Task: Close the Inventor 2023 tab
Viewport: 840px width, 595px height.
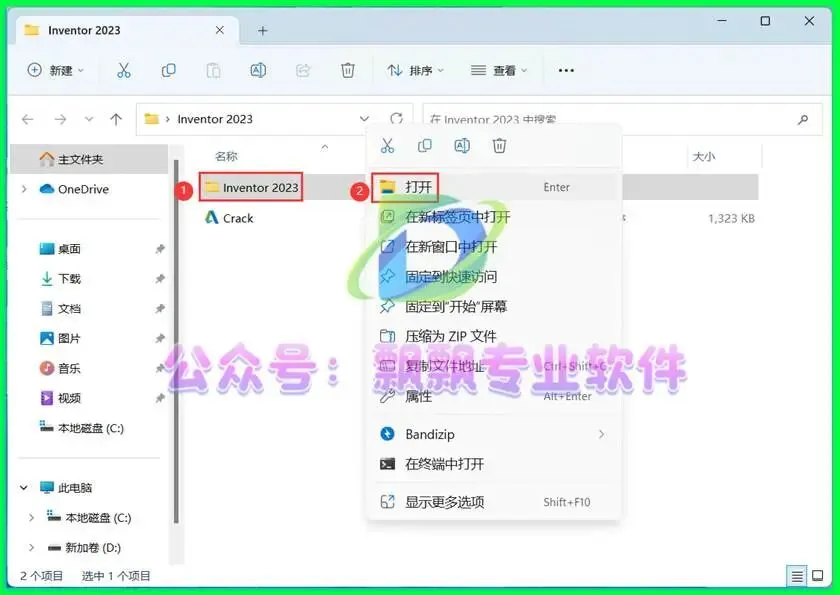Action: coord(220,30)
